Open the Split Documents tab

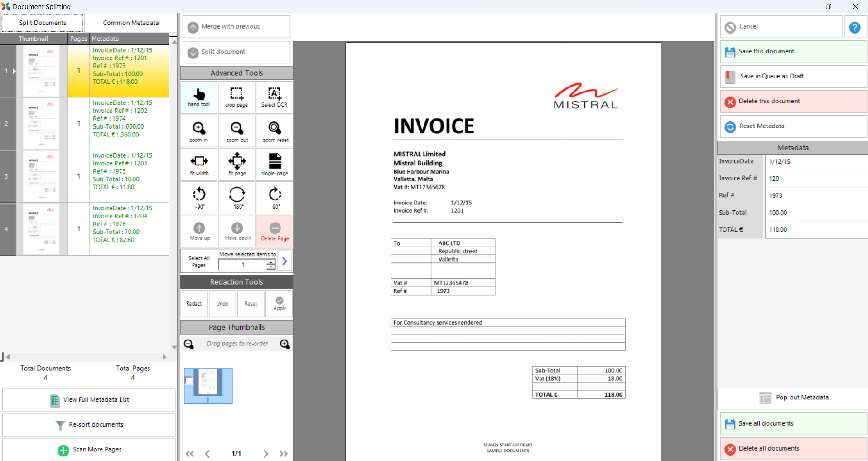(x=43, y=23)
